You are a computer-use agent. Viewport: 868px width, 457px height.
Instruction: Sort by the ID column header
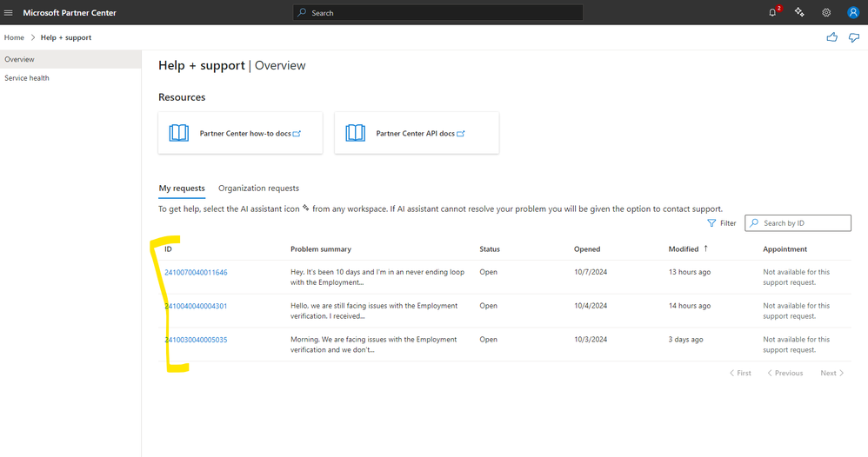168,249
